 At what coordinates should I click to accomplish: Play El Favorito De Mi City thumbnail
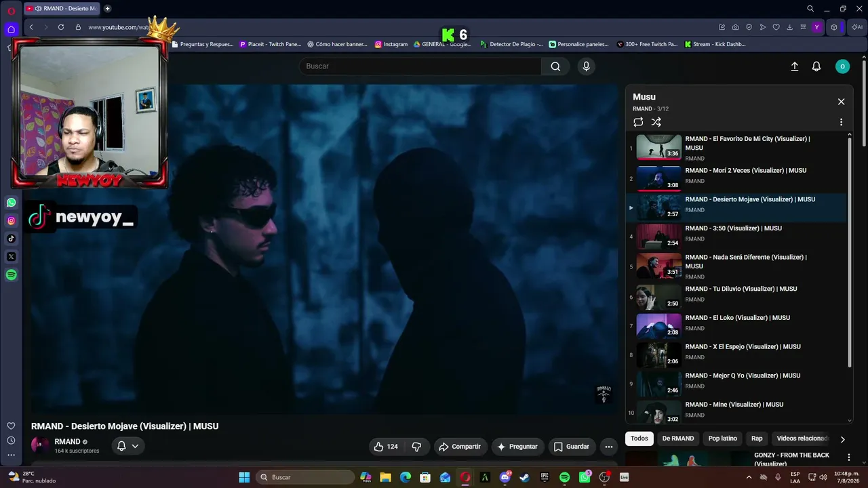pos(658,147)
